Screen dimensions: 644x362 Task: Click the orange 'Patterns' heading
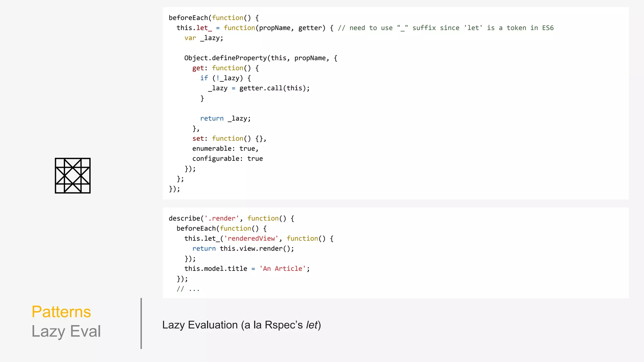pyautogui.click(x=61, y=312)
